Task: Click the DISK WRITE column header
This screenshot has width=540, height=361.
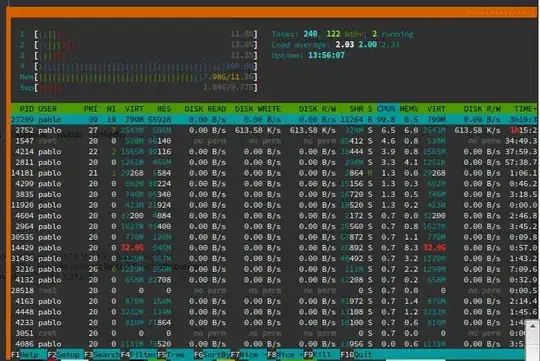Action: [258, 109]
